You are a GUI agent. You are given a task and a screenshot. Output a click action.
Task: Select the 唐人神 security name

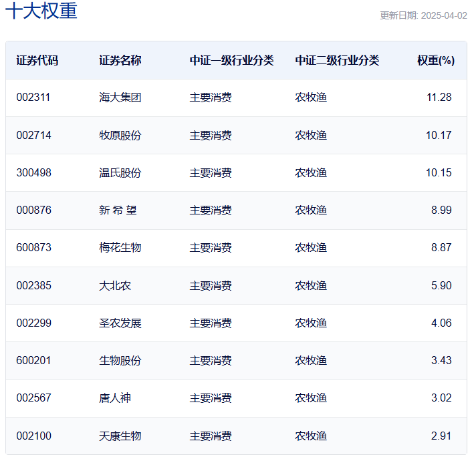coord(115,398)
